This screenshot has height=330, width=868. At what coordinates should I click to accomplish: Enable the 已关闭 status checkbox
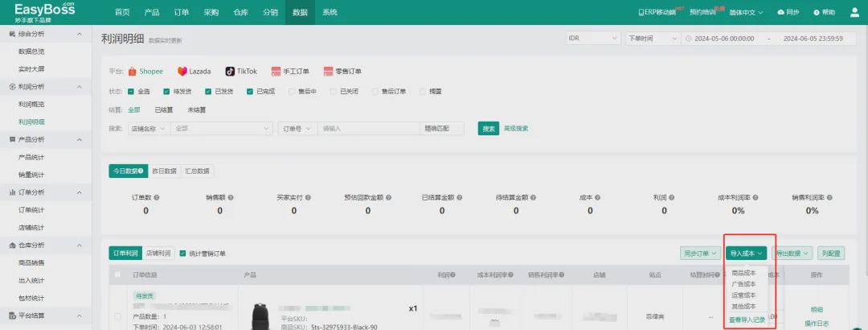[334, 92]
